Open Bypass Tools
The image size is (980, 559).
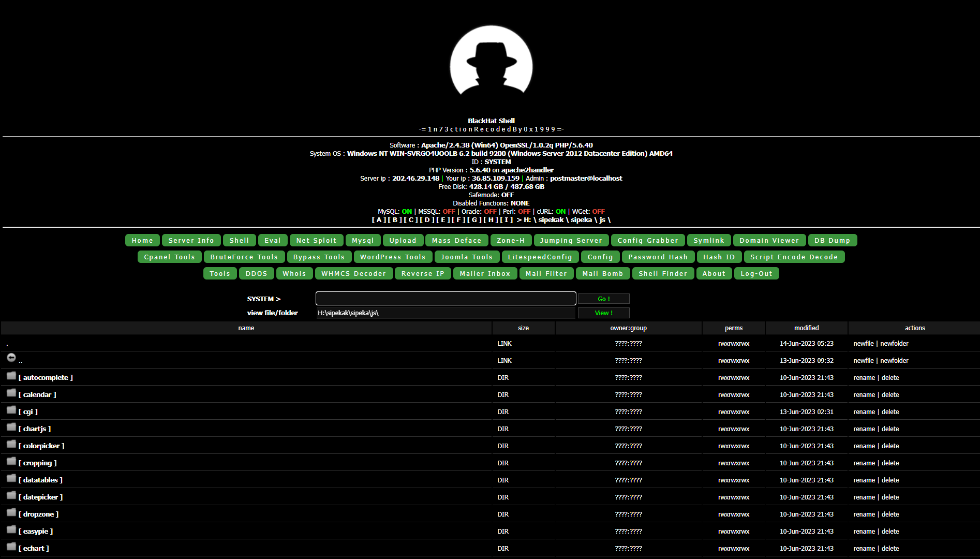(319, 257)
